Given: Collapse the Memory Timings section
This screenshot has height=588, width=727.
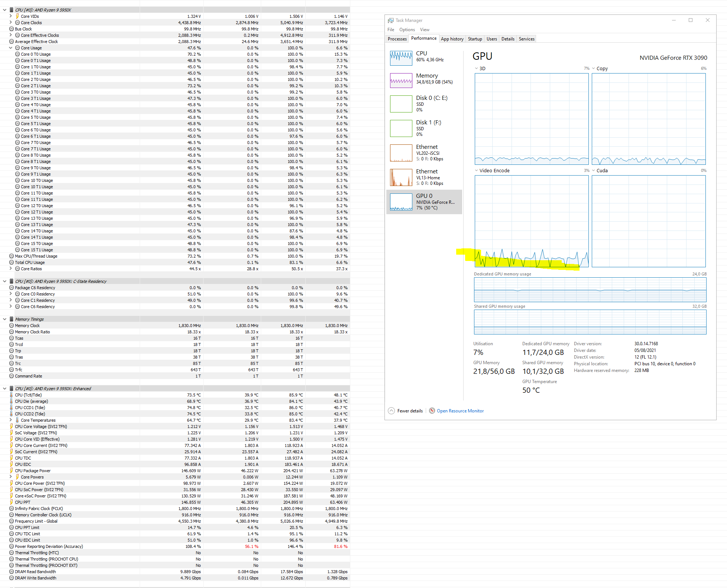Looking at the screenshot, I should pyautogui.click(x=4, y=319).
